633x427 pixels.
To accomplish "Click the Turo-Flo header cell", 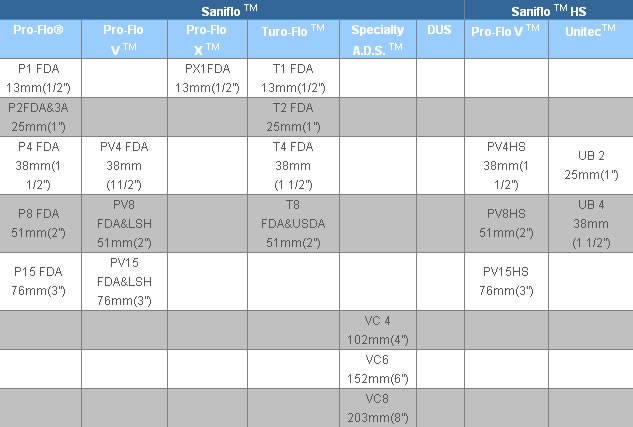I will pos(293,39).
